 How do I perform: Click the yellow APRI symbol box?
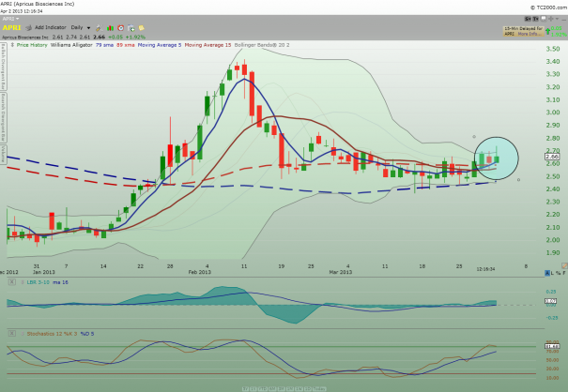coord(12,27)
